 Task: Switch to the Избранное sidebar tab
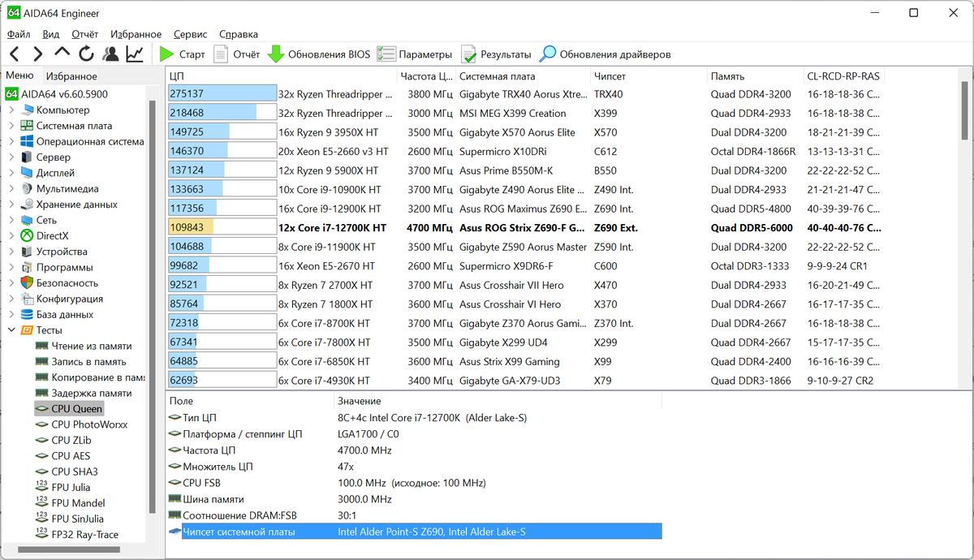(71, 75)
